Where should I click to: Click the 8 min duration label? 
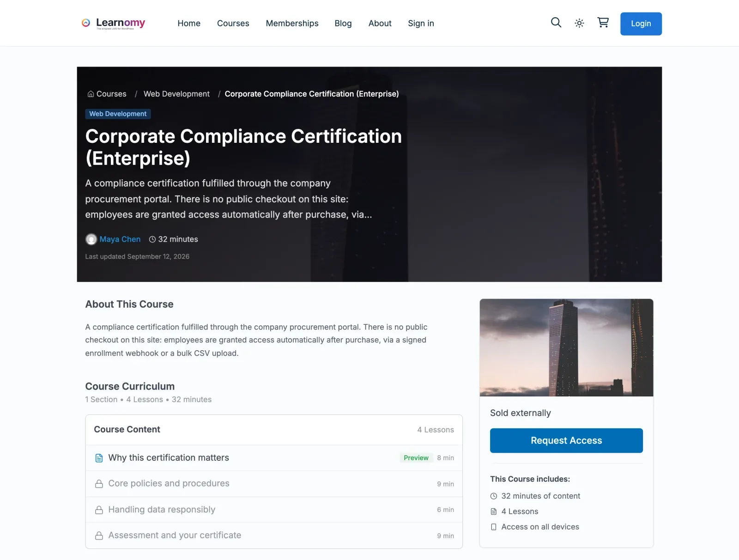tap(445, 458)
